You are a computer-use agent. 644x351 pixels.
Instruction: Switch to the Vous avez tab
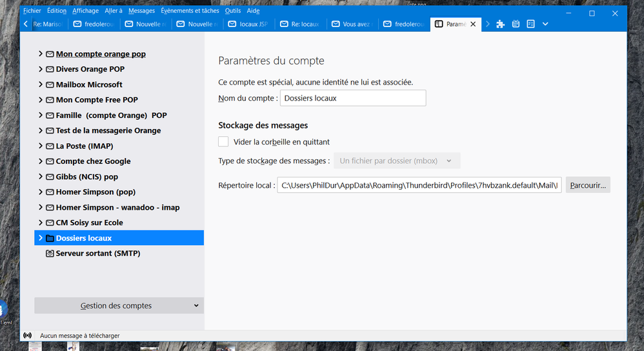(352, 24)
